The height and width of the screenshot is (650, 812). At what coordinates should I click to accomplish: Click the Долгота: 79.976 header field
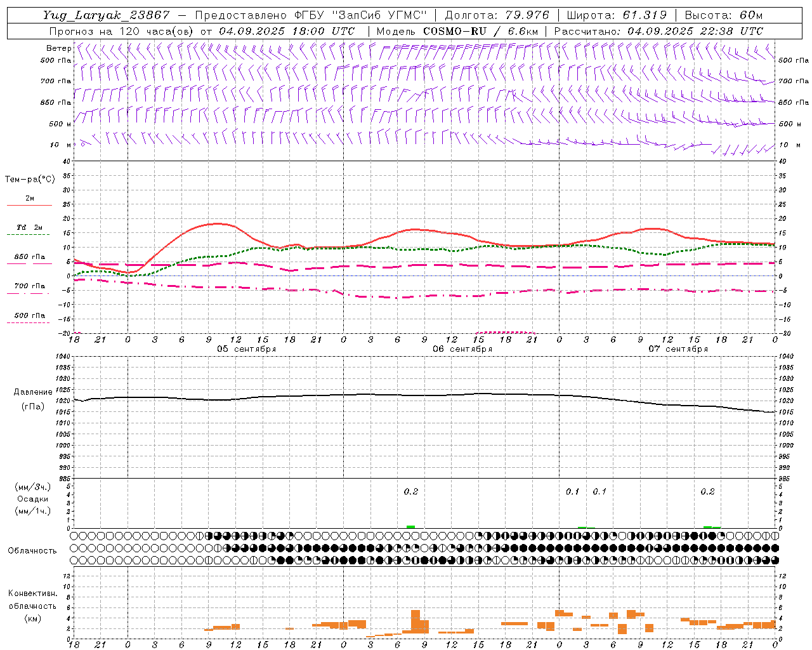[x=497, y=15]
